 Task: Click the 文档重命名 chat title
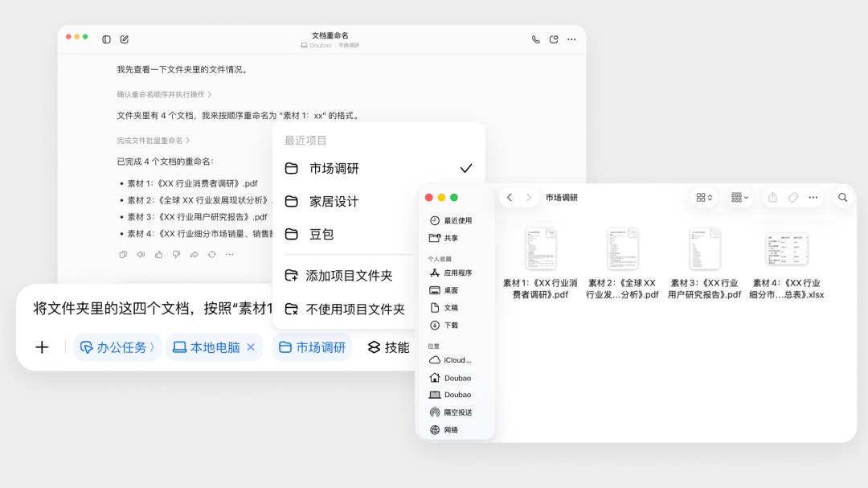point(330,35)
